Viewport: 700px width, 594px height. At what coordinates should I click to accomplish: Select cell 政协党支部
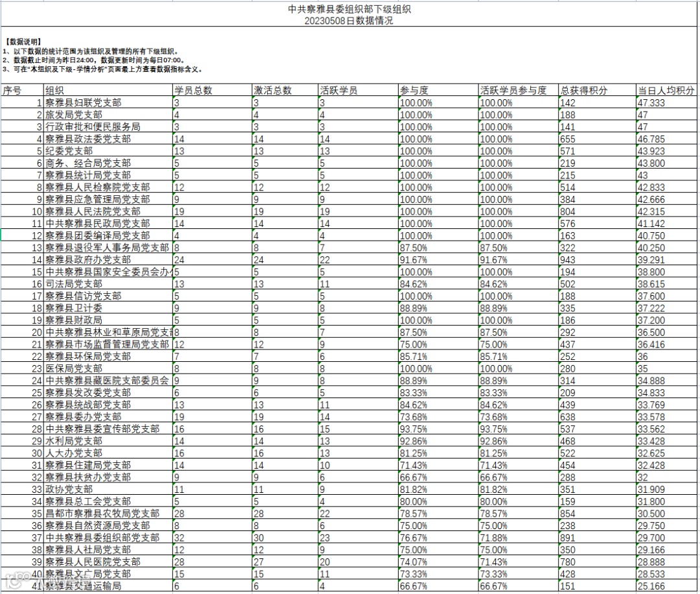point(108,489)
